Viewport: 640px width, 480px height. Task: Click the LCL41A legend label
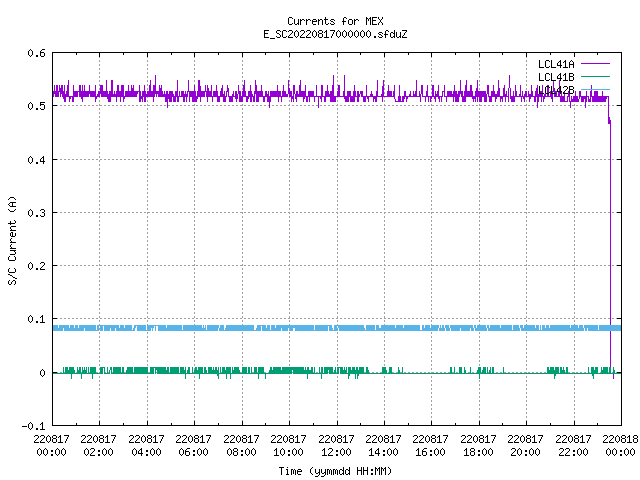[x=556, y=64]
